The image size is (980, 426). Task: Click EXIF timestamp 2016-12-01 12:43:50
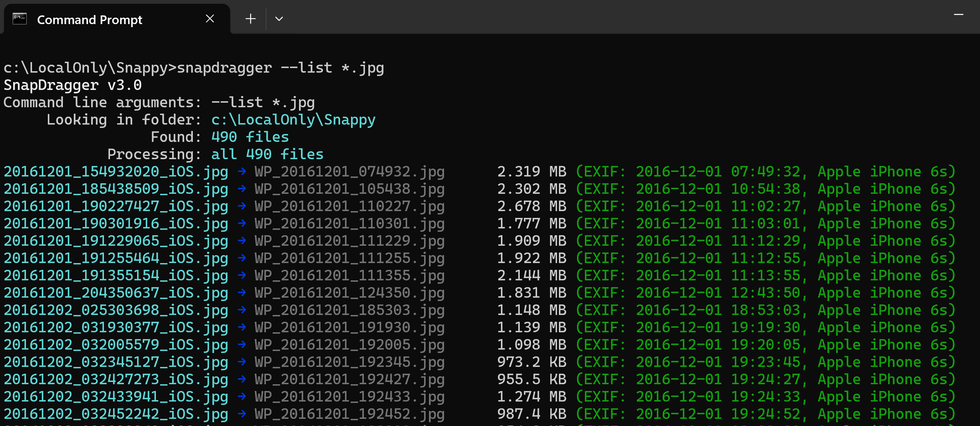[x=718, y=293]
